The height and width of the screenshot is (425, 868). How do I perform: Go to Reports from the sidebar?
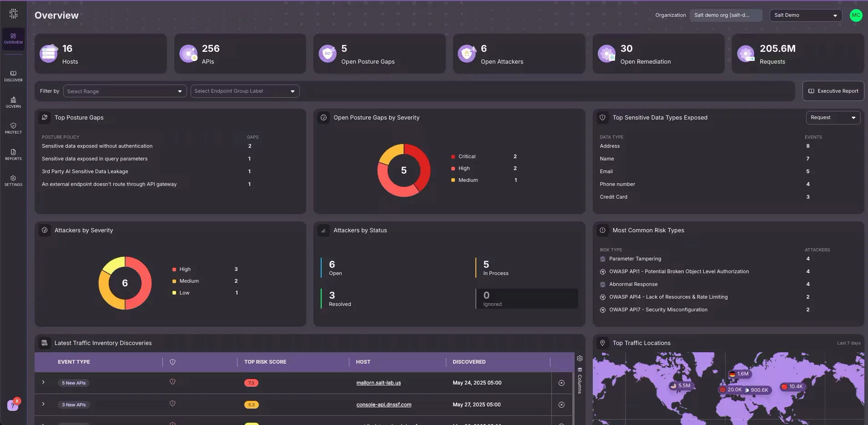[x=13, y=154]
